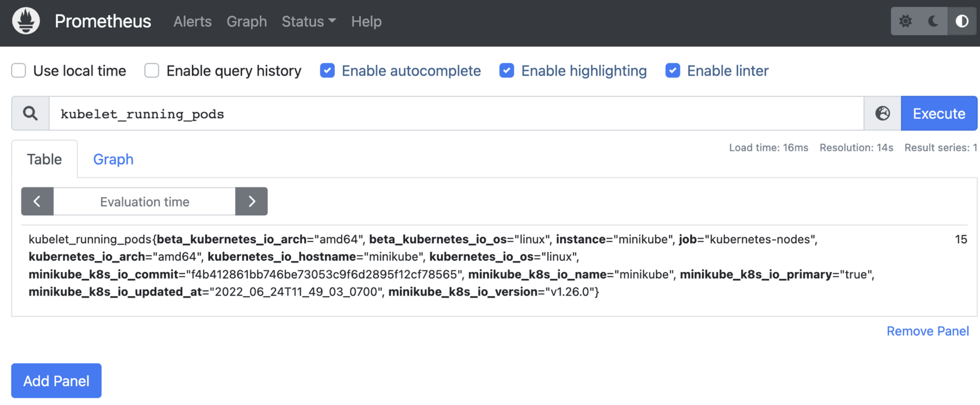The height and width of the screenshot is (405, 980).
Task: Disable the autocomplete checkbox
Action: (x=327, y=71)
